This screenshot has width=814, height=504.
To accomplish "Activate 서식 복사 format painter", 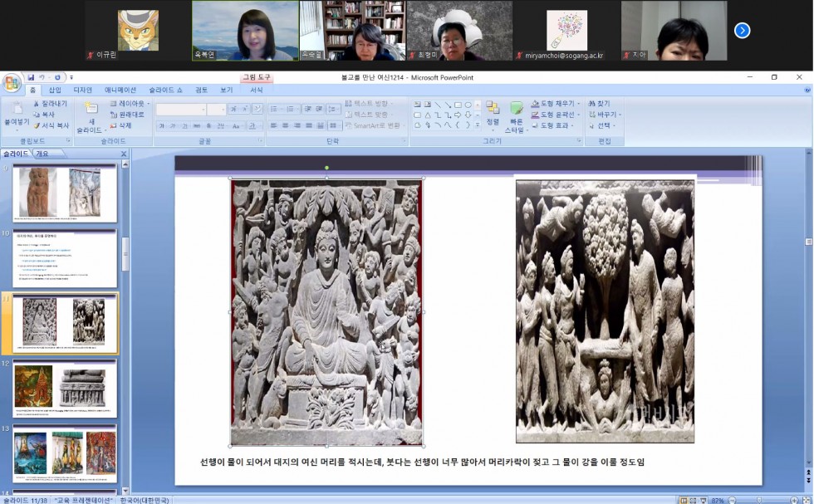I will 51,125.
